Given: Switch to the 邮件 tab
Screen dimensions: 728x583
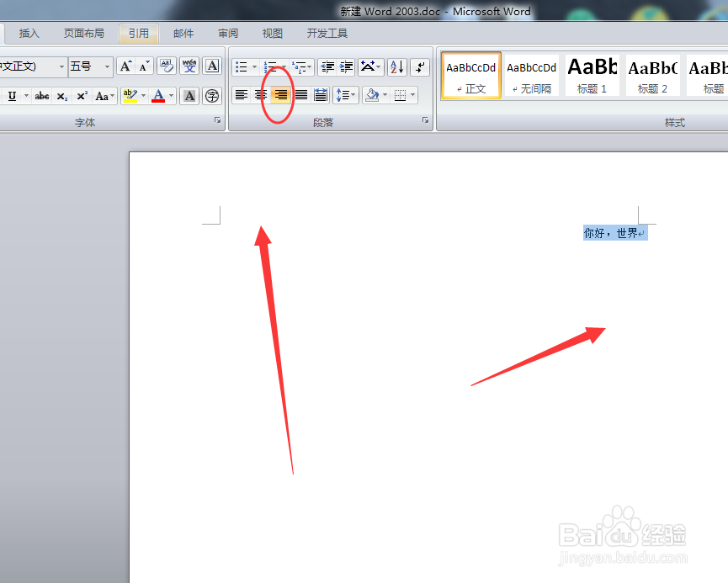Looking at the screenshot, I should point(183,34).
